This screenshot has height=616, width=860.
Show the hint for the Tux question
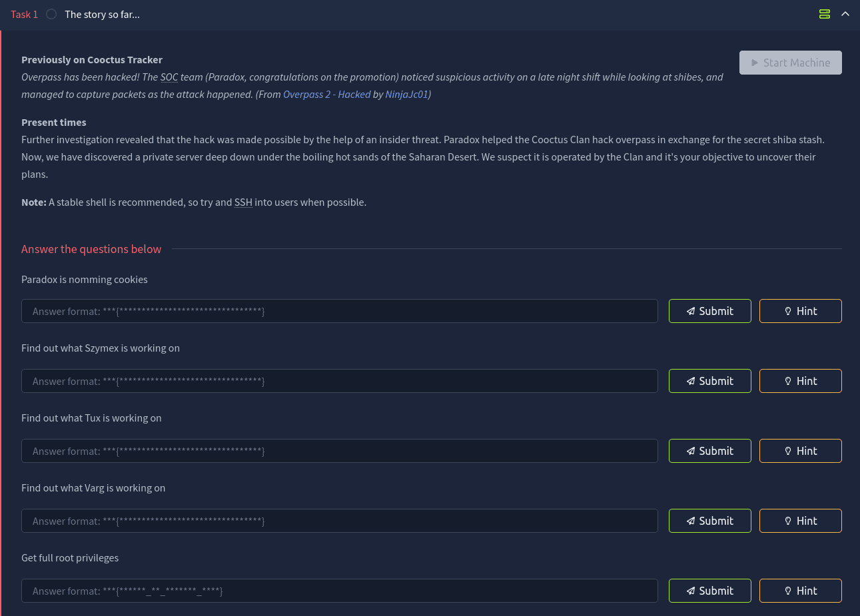[x=800, y=451]
